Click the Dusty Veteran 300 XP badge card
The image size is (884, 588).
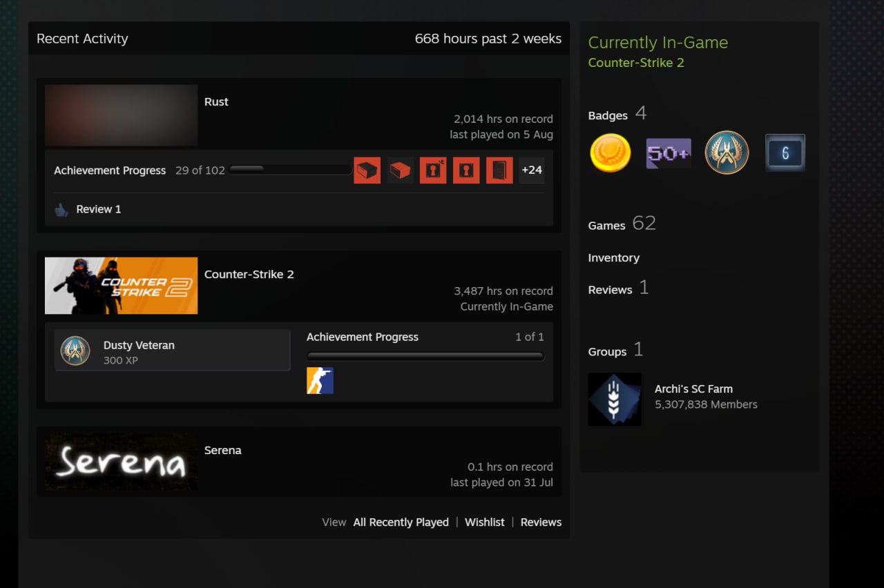pos(172,351)
